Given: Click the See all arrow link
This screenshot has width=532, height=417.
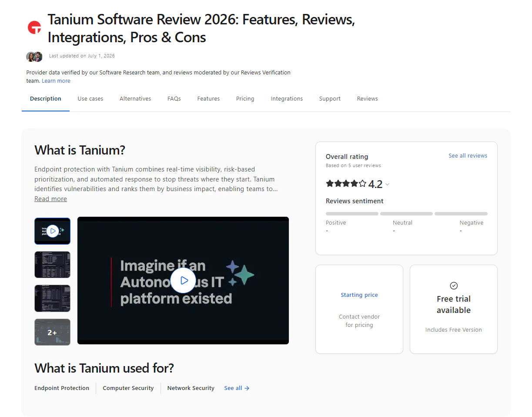Looking at the screenshot, I should tap(237, 388).
